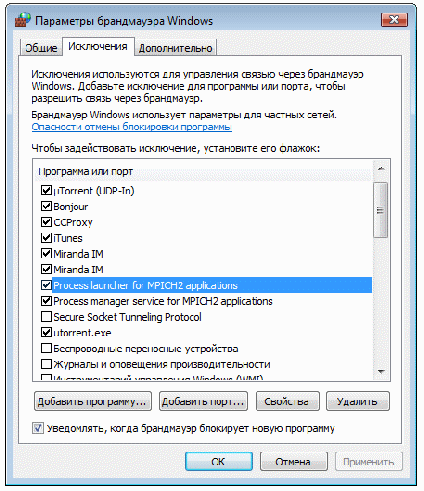
Task: Uncheck the utorrent.exe exception
Action: click(46, 332)
